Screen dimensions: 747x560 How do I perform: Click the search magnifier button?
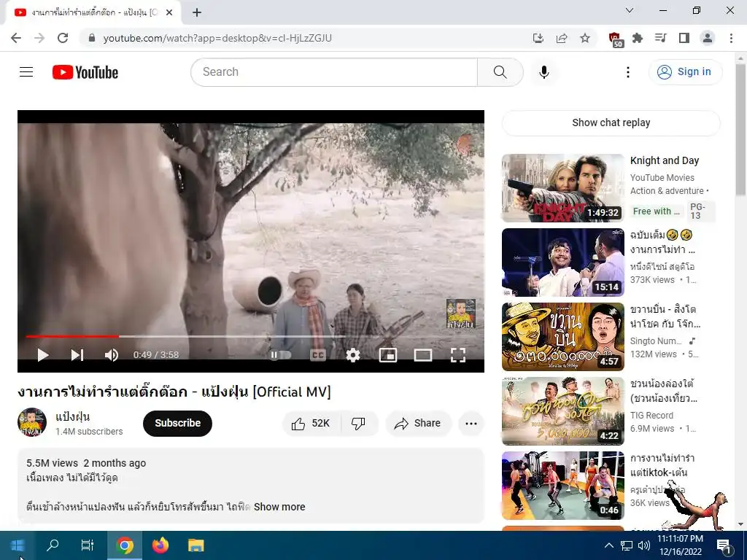point(500,72)
